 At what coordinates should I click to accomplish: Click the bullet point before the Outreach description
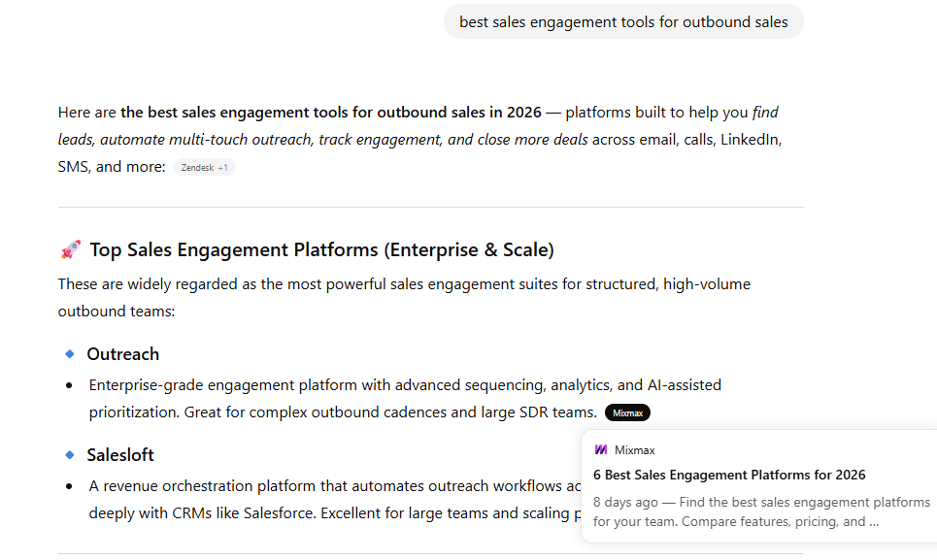pyautogui.click(x=69, y=385)
